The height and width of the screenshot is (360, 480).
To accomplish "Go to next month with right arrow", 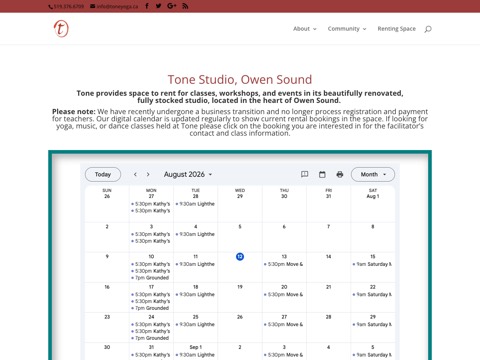I will tap(148, 174).
